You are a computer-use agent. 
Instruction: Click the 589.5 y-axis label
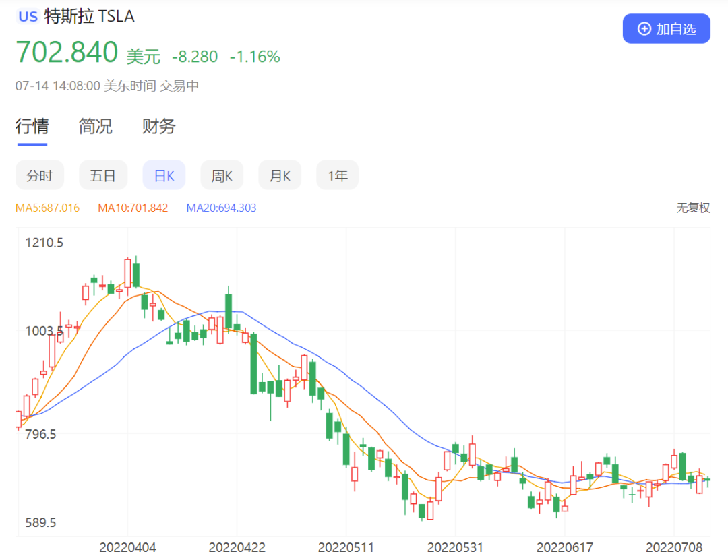(x=40, y=522)
